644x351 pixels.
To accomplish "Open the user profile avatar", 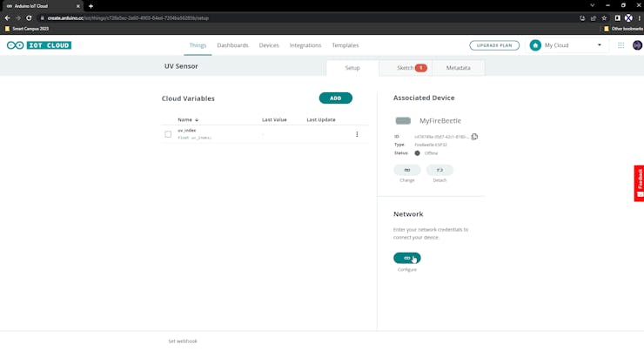I will 637,45.
